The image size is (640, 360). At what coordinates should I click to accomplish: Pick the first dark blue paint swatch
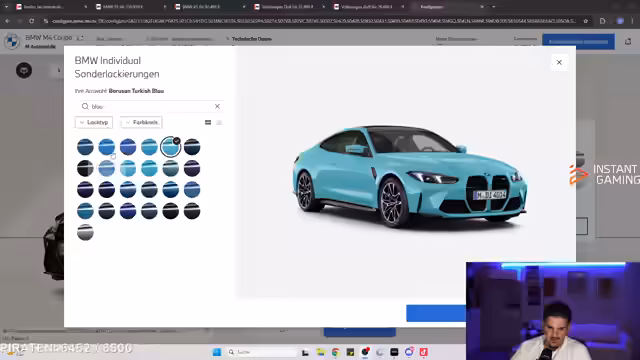[x=85, y=147]
